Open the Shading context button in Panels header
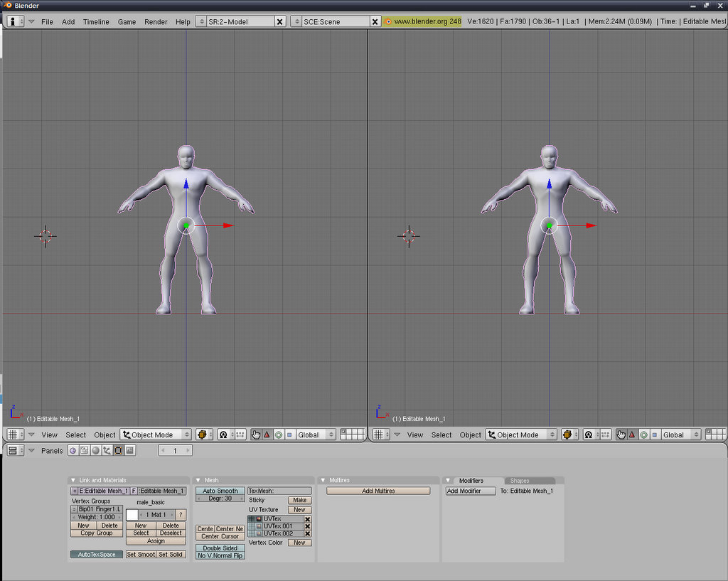Screen dimensions: 728x581 coord(95,451)
